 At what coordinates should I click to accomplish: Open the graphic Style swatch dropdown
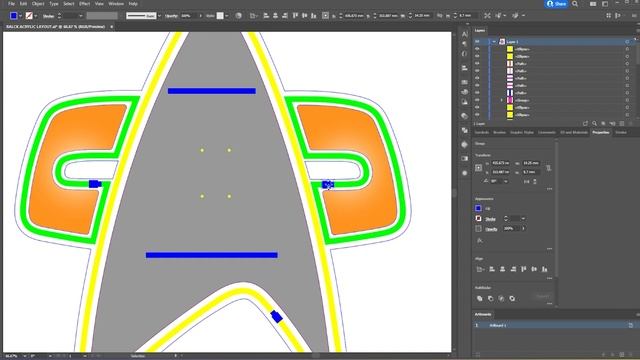pyautogui.click(x=227, y=16)
